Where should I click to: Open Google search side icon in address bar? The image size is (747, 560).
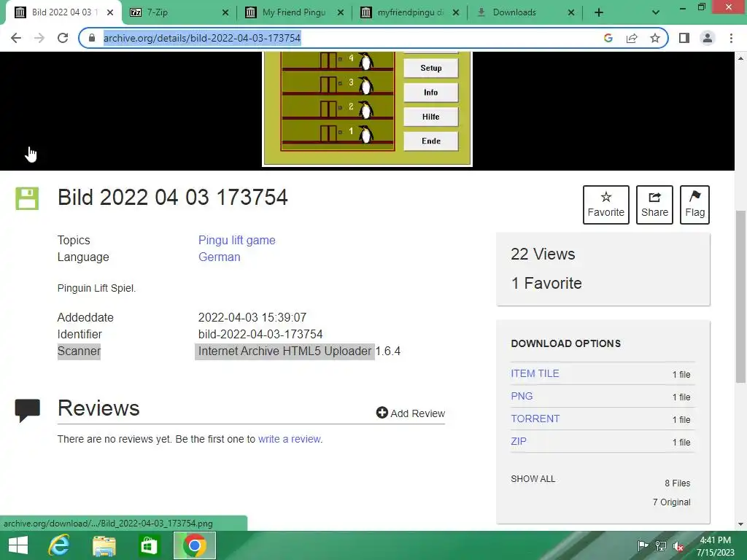tap(608, 38)
